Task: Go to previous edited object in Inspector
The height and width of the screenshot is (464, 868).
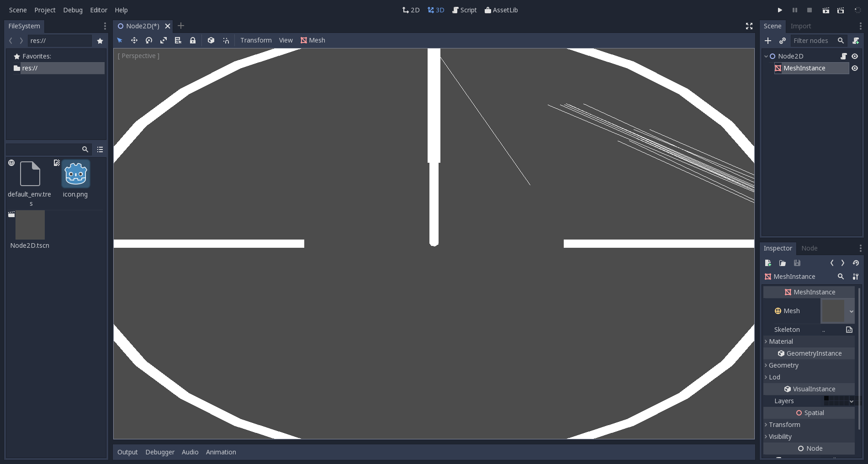Action: (x=832, y=263)
